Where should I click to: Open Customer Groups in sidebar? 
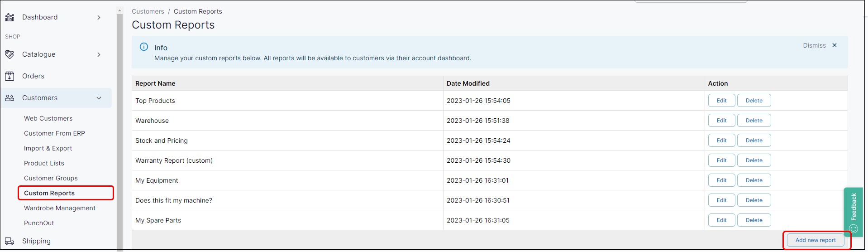point(51,178)
